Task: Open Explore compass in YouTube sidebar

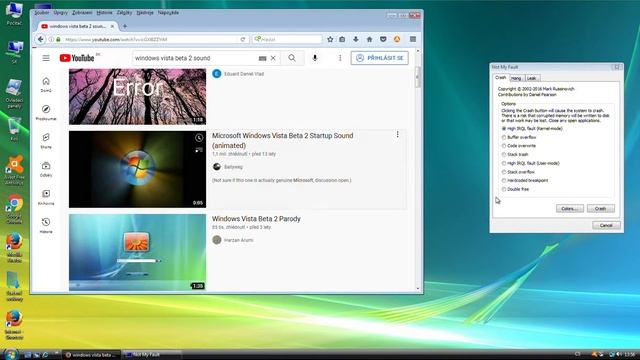Action: pyautogui.click(x=46, y=112)
